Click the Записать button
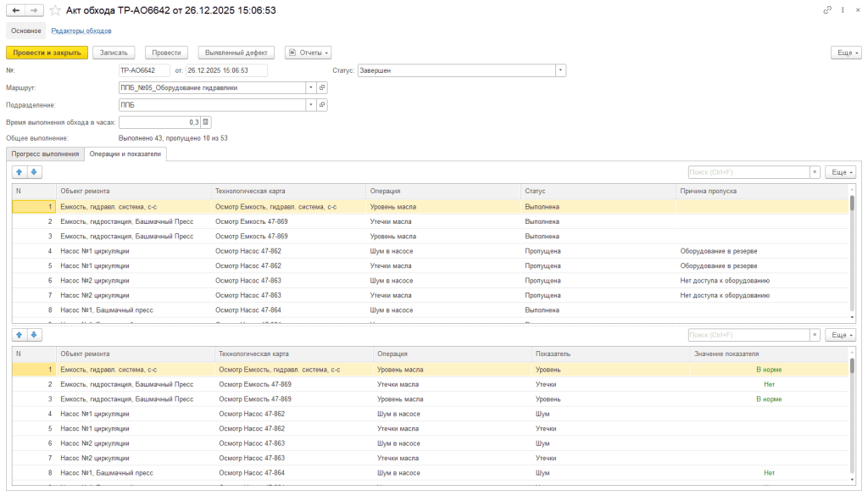868x496 pixels. [x=114, y=53]
